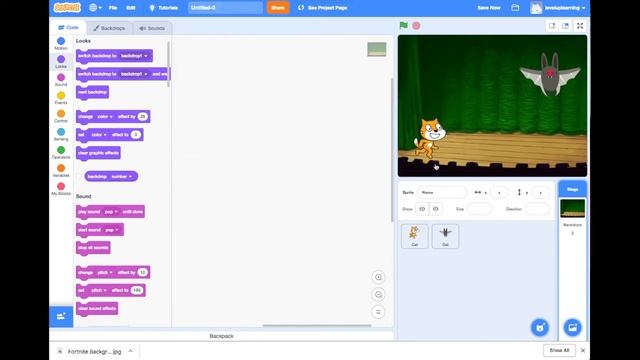This screenshot has height=360, width=640.
Task: Open the Choose a Backdrop button
Action: point(572,327)
